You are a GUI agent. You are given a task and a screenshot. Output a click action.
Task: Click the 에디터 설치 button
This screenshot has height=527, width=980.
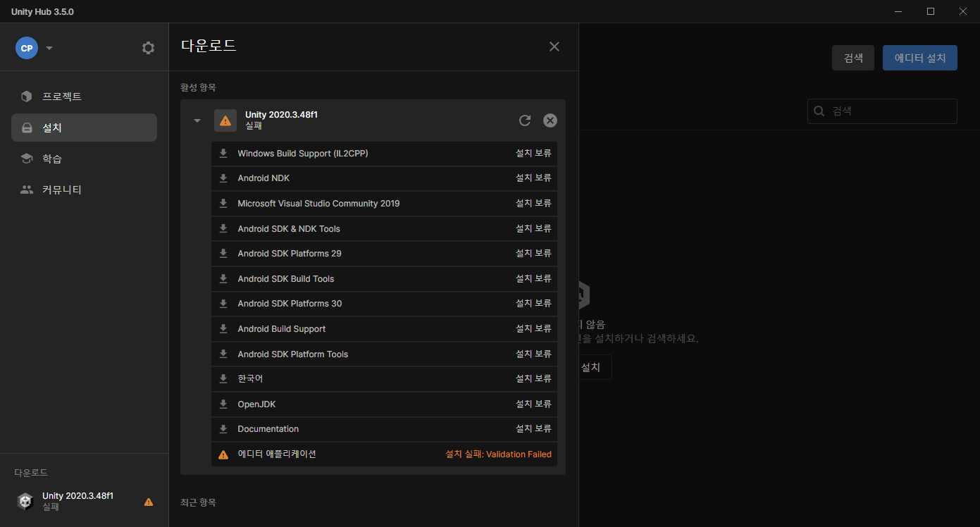click(920, 58)
